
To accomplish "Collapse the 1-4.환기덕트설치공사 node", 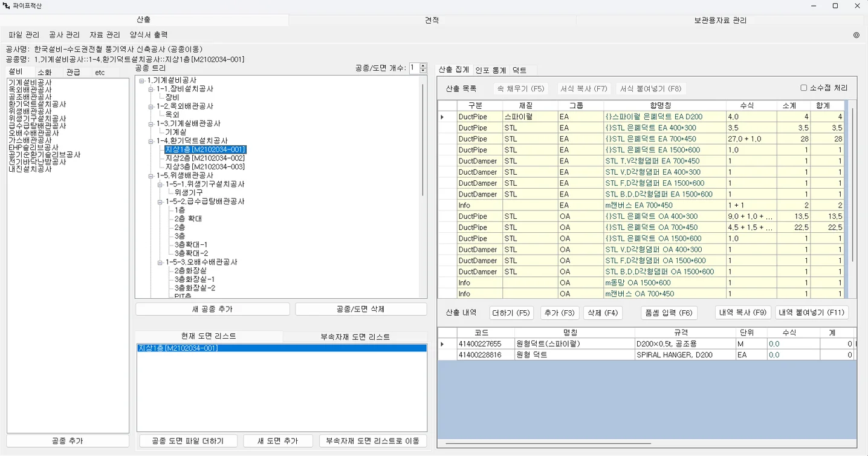I will [x=151, y=141].
